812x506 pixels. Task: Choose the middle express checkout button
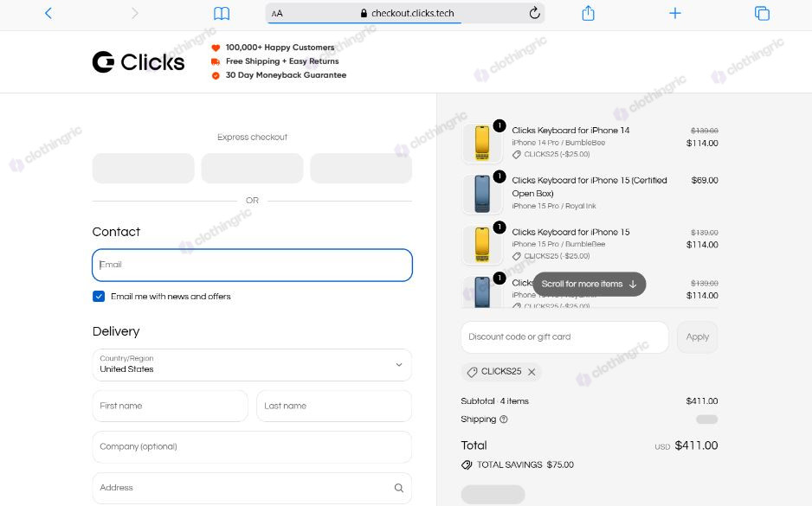[x=252, y=168]
